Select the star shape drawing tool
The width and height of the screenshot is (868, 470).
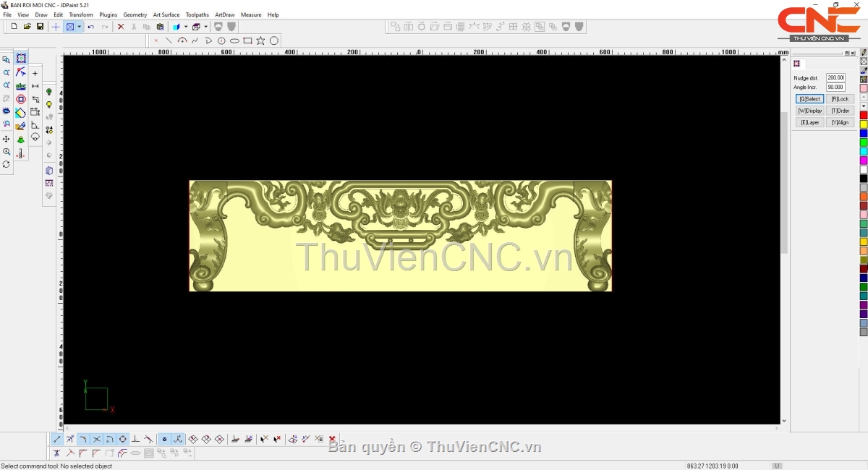coord(260,40)
